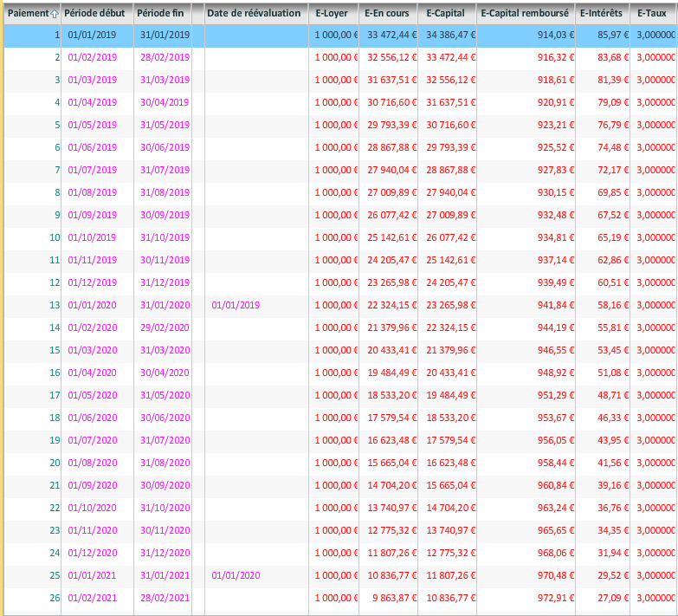Click the sort arrow in Paiement header
This screenshot has height=616, width=678.
[x=55, y=14]
